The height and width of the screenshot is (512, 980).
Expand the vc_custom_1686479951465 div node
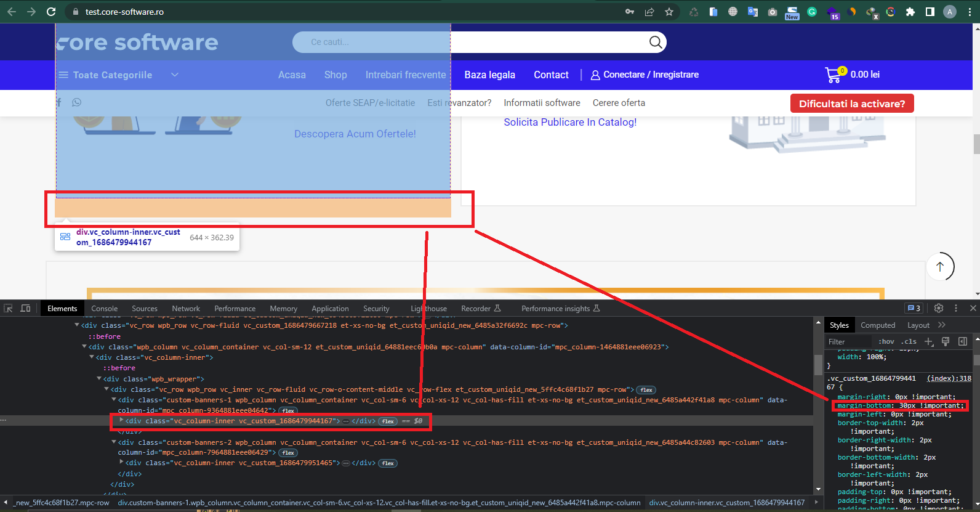(x=121, y=462)
